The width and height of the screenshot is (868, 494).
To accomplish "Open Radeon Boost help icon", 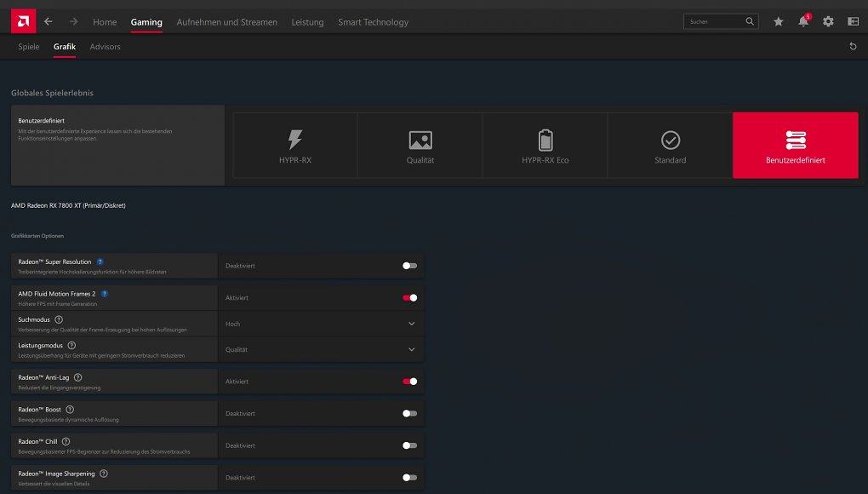I will (70, 410).
